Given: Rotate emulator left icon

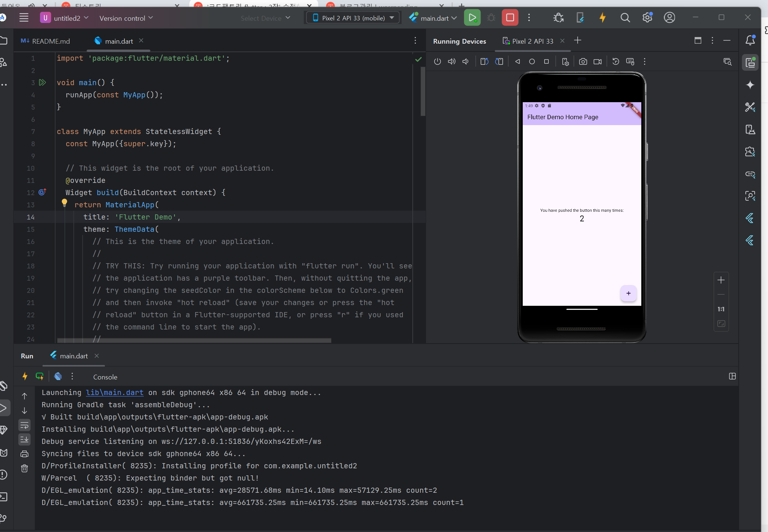Looking at the screenshot, I should [484, 62].
